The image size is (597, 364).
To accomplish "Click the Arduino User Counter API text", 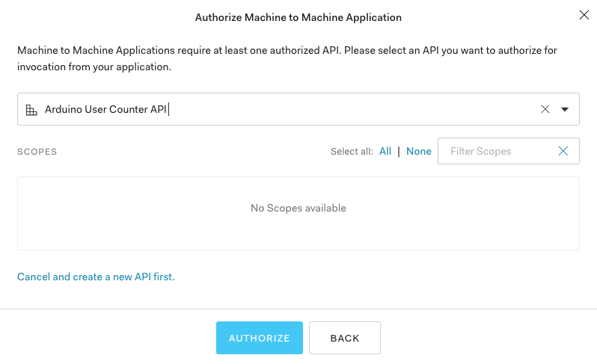I will click(105, 109).
